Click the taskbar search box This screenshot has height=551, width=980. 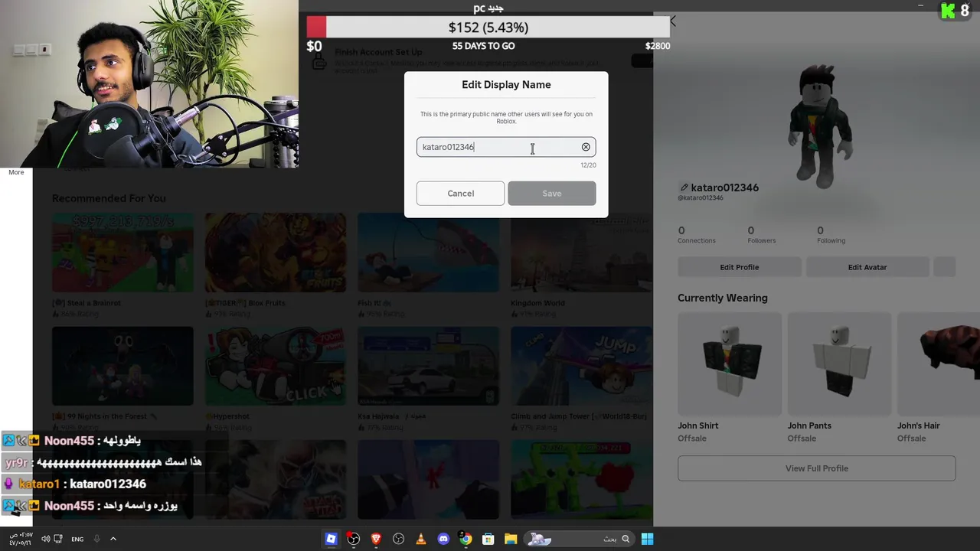coord(580,539)
